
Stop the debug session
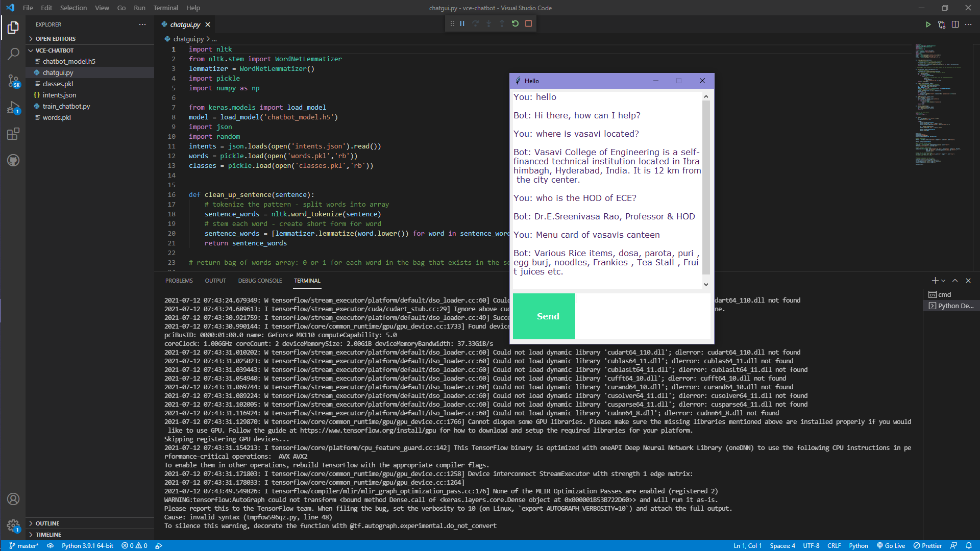pos(528,23)
